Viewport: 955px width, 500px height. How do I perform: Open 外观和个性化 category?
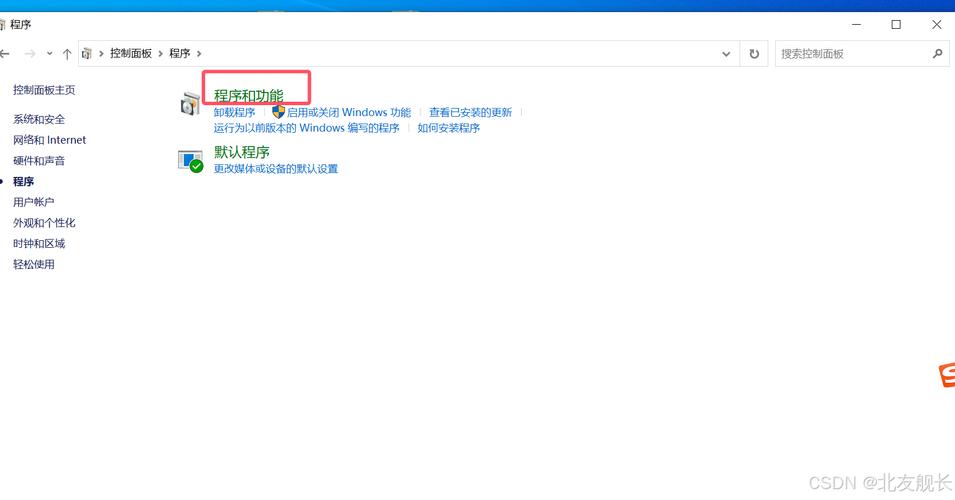44,223
